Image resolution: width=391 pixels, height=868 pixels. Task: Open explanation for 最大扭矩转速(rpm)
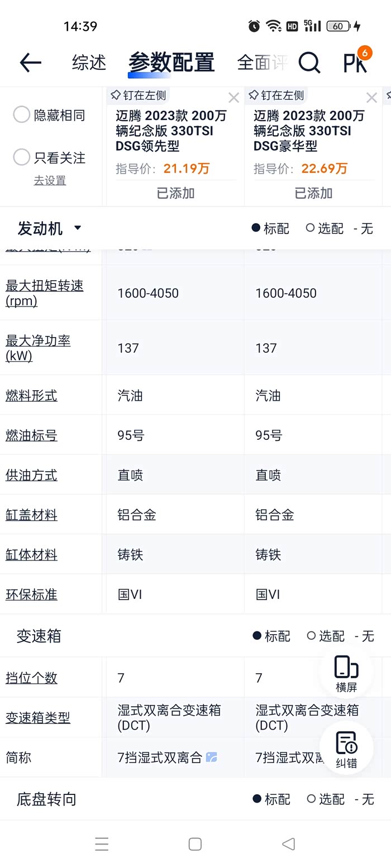pos(44,293)
